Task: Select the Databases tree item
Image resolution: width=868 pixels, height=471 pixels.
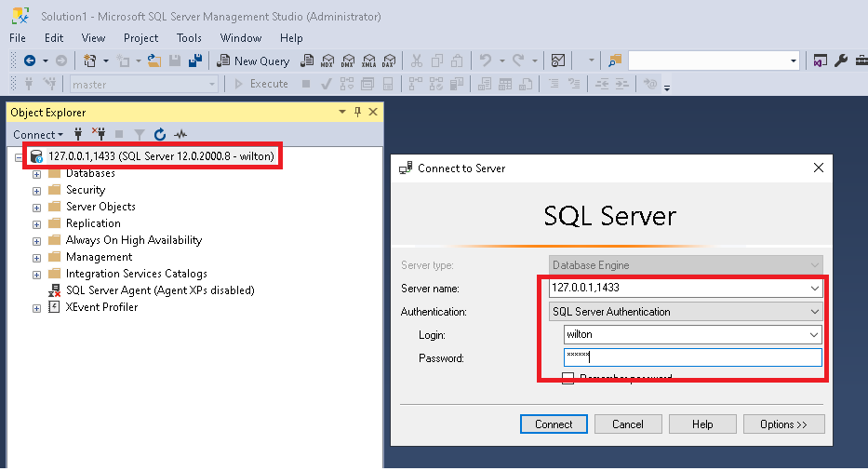Action: (x=90, y=173)
